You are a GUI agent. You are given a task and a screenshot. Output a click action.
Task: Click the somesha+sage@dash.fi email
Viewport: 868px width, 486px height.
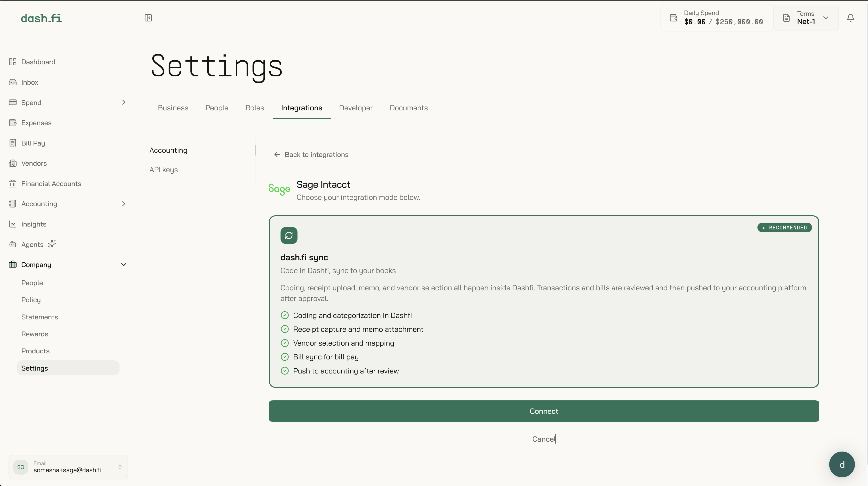[x=67, y=470]
